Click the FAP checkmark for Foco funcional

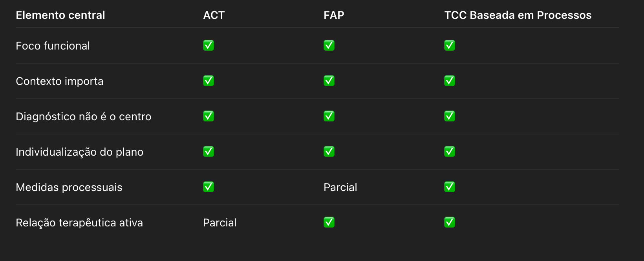point(329,46)
